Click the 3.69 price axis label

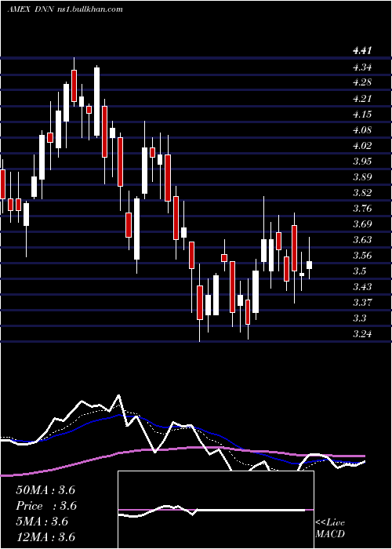(x=362, y=224)
